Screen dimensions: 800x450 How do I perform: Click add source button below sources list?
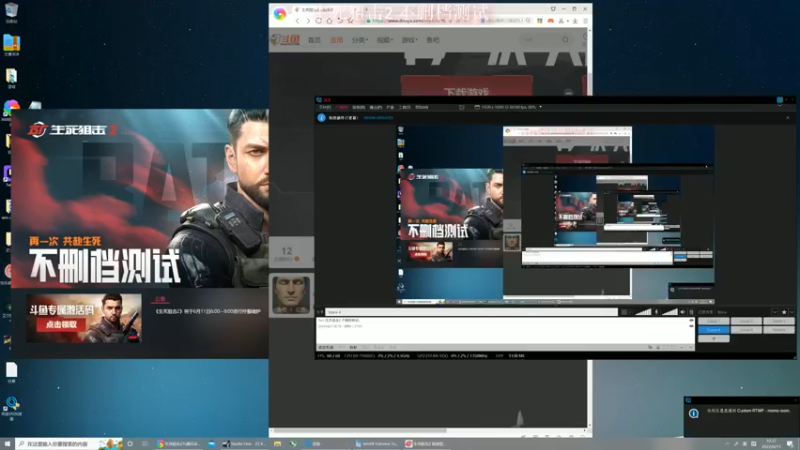(326, 347)
